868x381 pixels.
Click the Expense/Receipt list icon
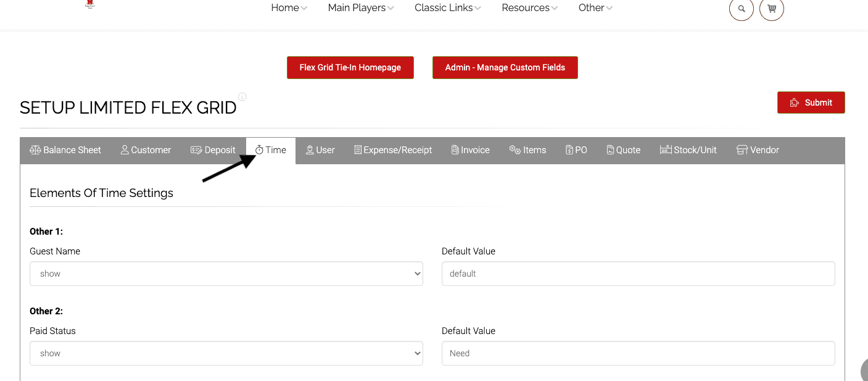coord(358,150)
